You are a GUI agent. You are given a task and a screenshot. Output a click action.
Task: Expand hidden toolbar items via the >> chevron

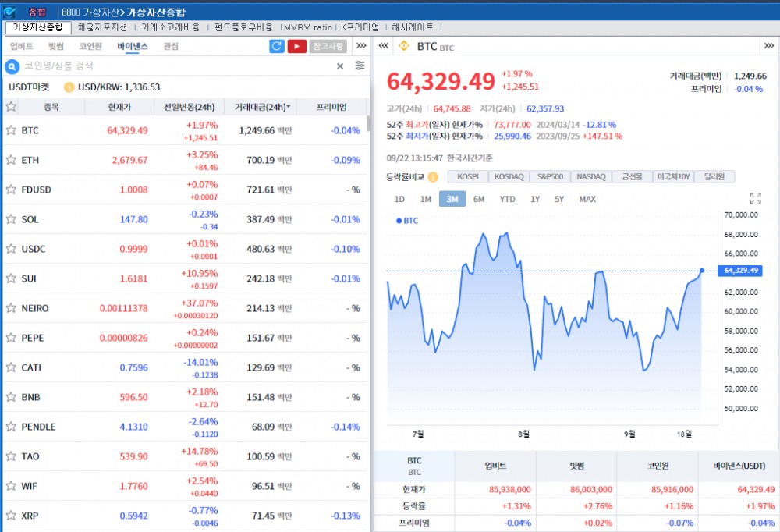click(x=360, y=46)
